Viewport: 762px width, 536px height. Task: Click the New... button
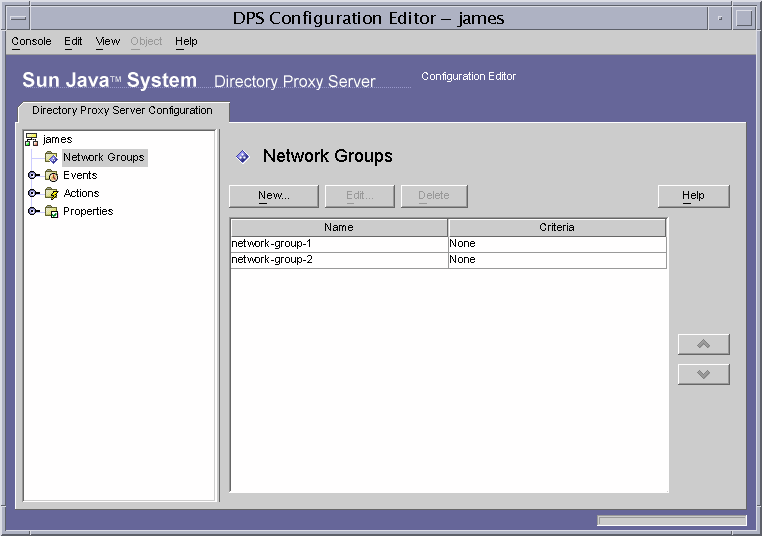point(274,196)
